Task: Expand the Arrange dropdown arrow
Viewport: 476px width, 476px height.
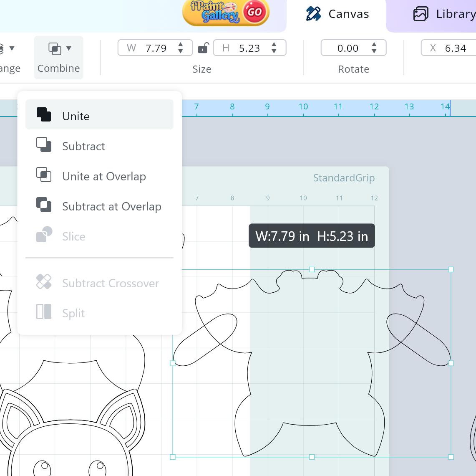Action: (12, 48)
